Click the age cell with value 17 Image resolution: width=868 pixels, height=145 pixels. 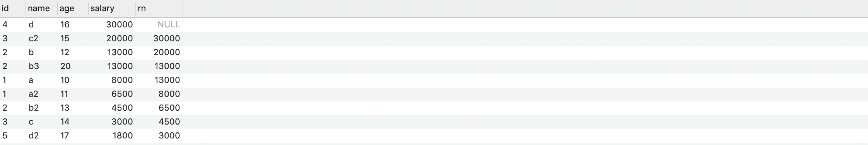pos(73,136)
